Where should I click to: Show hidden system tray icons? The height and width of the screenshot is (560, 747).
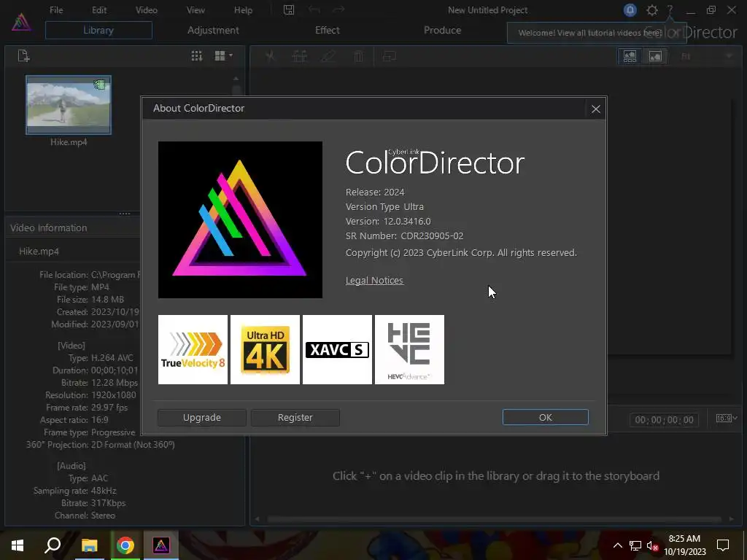[x=617, y=545]
